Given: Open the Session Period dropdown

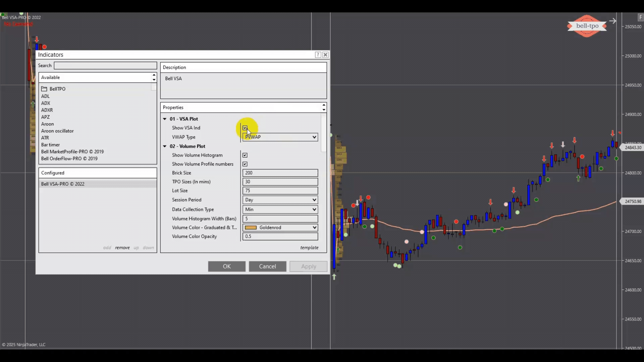Looking at the screenshot, I should pyautogui.click(x=280, y=200).
